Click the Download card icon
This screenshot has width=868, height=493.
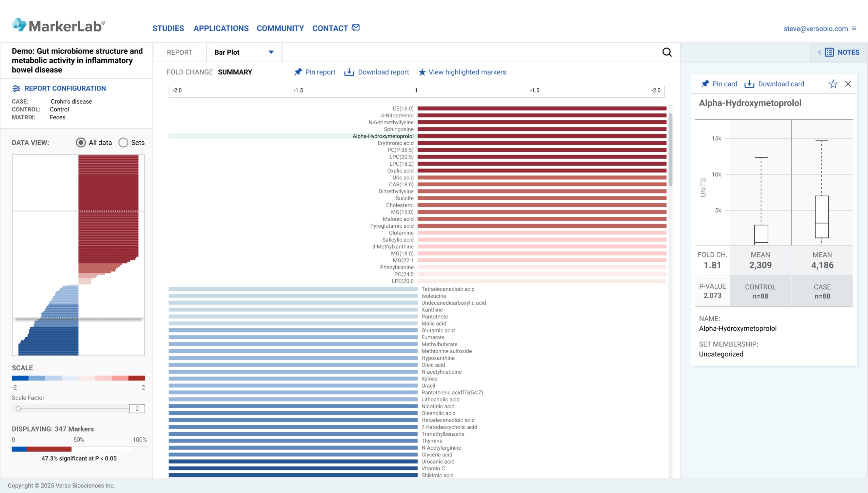coord(749,84)
